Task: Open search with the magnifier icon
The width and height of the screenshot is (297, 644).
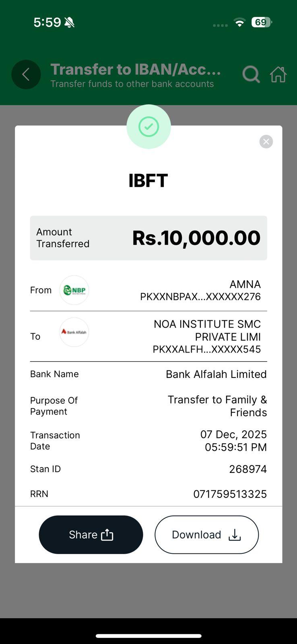Action: coord(251,74)
